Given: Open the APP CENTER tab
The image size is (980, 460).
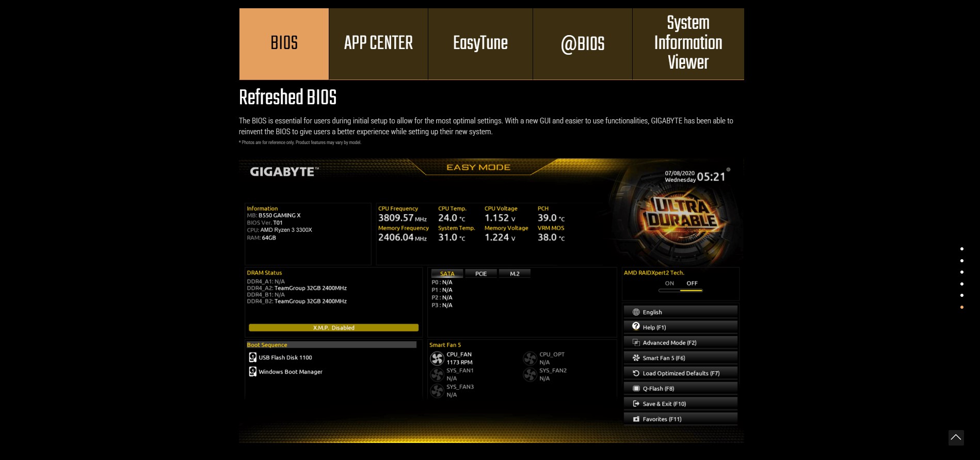Looking at the screenshot, I should click(x=378, y=44).
